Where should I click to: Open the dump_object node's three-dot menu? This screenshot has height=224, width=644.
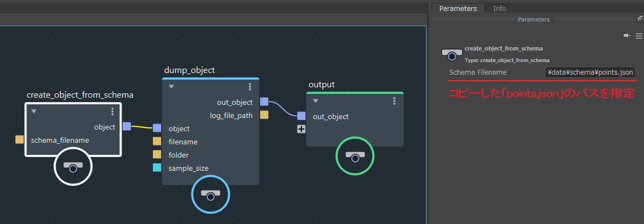pos(250,87)
